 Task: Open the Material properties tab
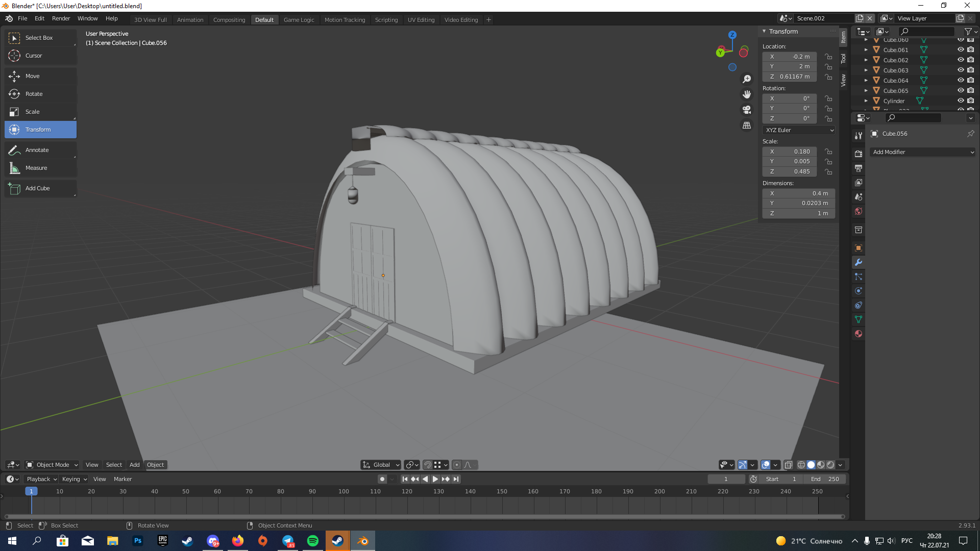tap(859, 334)
